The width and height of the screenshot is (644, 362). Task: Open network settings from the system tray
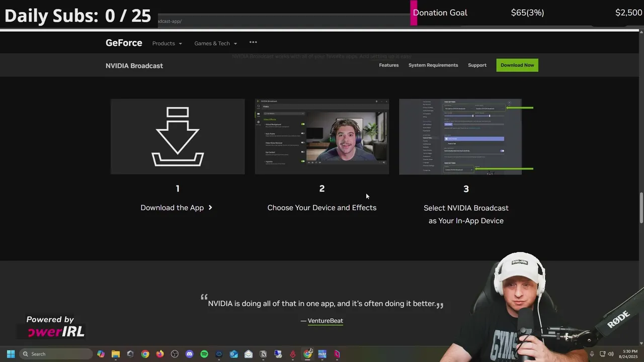603,354
